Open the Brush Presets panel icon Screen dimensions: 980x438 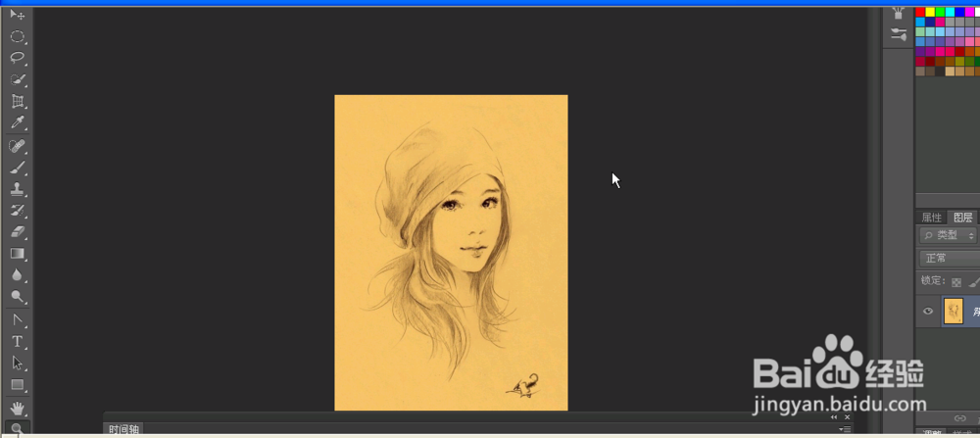coord(899,35)
